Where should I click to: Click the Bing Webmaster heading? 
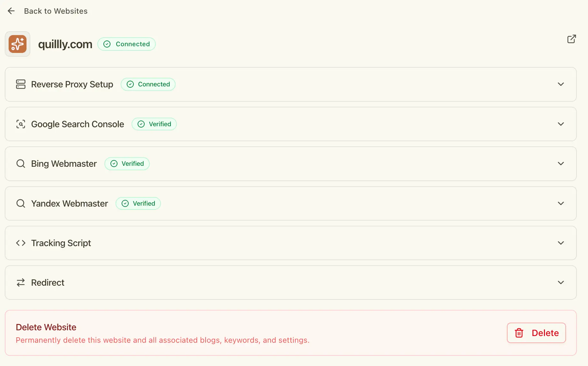(64, 164)
